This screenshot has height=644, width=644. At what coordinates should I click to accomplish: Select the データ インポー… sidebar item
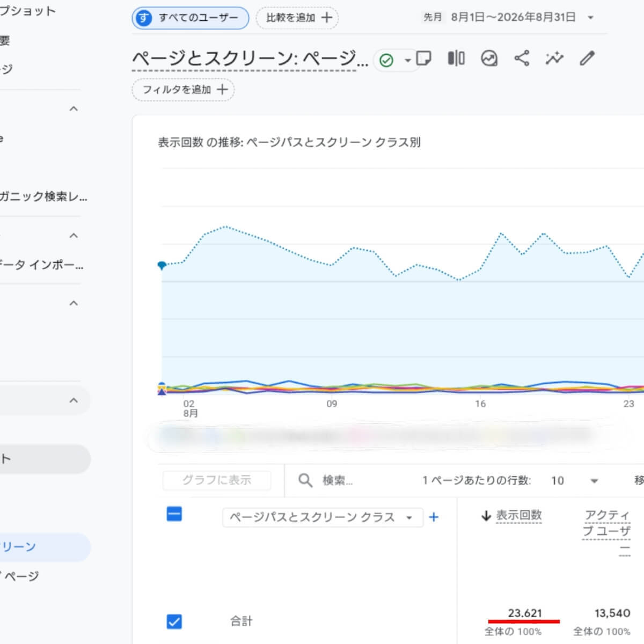click(x=42, y=265)
